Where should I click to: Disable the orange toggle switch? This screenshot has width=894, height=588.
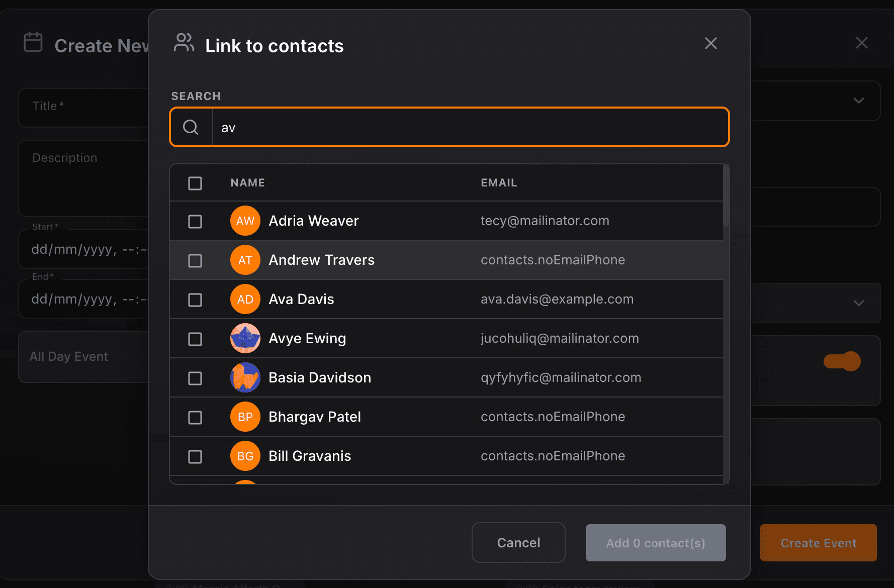pyautogui.click(x=841, y=361)
